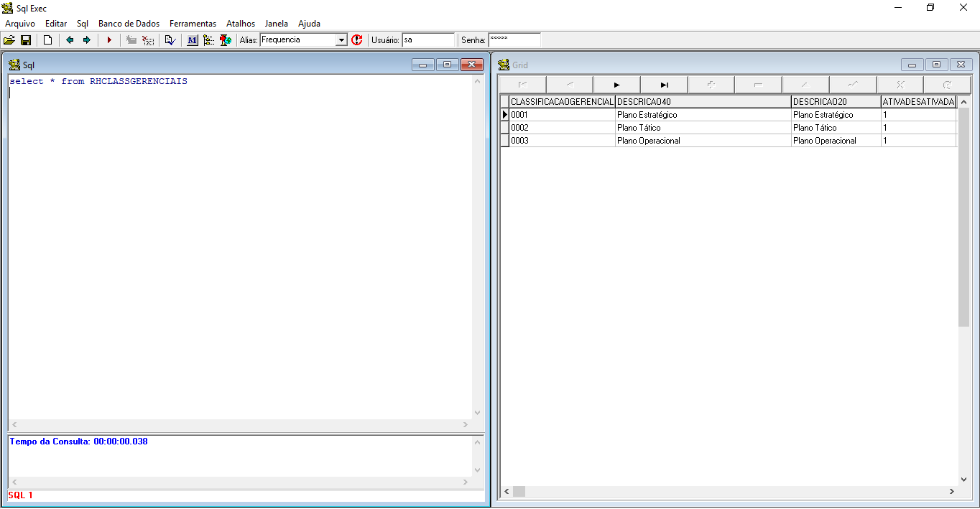Click the blue M toolbar icon
Image resolution: width=980 pixels, height=509 pixels.
click(x=192, y=40)
